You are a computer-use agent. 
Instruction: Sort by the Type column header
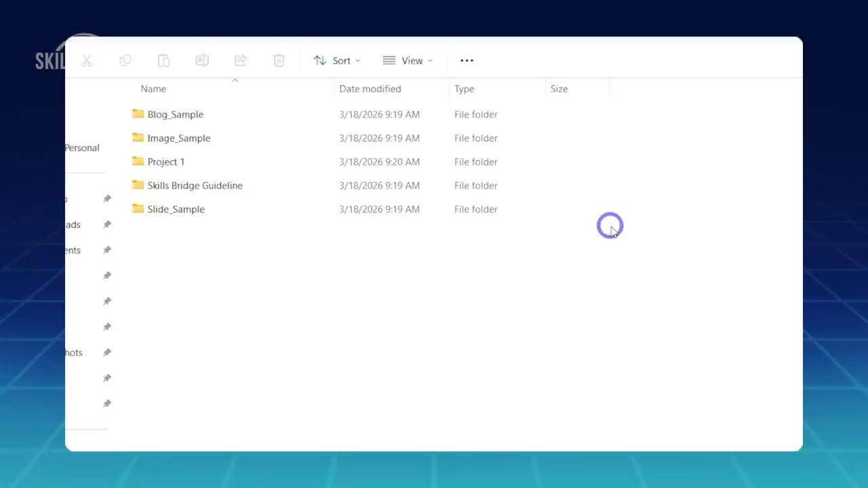click(x=465, y=89)
